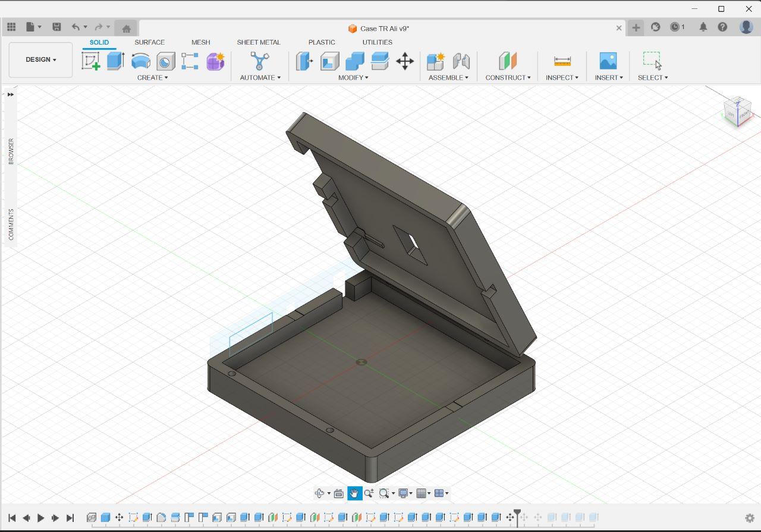Select the Pan hand tool
The height and width of the screenshot is (532, 761).
pyautogui.click(x=354, y=493)
